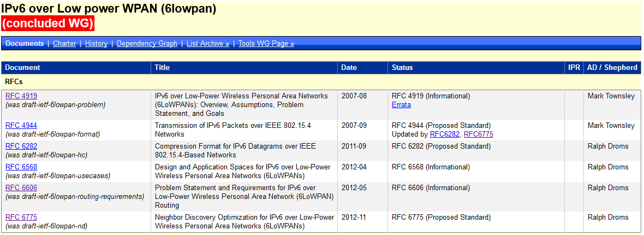The width and height of the screenshot is (644, 235).
Task: Click status 'RFC 6282 (Proposed Standard)'
Action: point(441,146)
